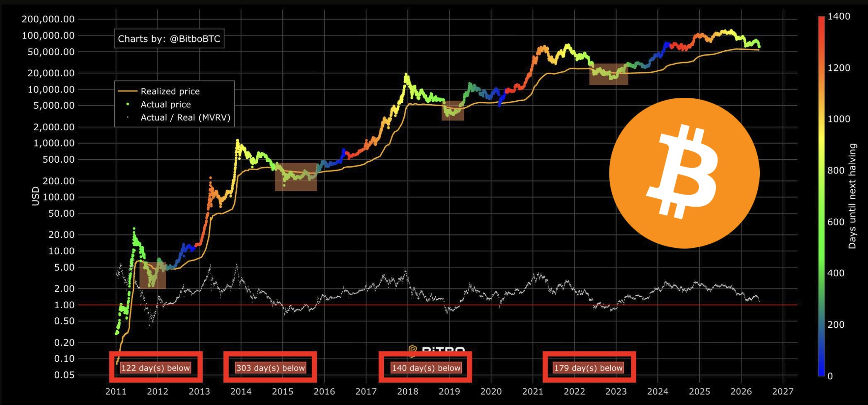Select the '179 day(s) below' label

pos(589,368)
